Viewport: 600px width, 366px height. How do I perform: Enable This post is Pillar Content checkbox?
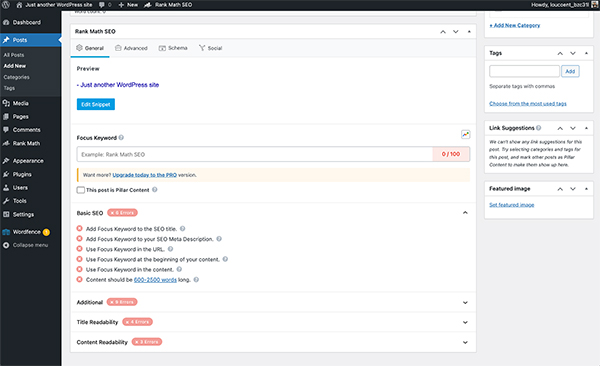coord(81,190)
